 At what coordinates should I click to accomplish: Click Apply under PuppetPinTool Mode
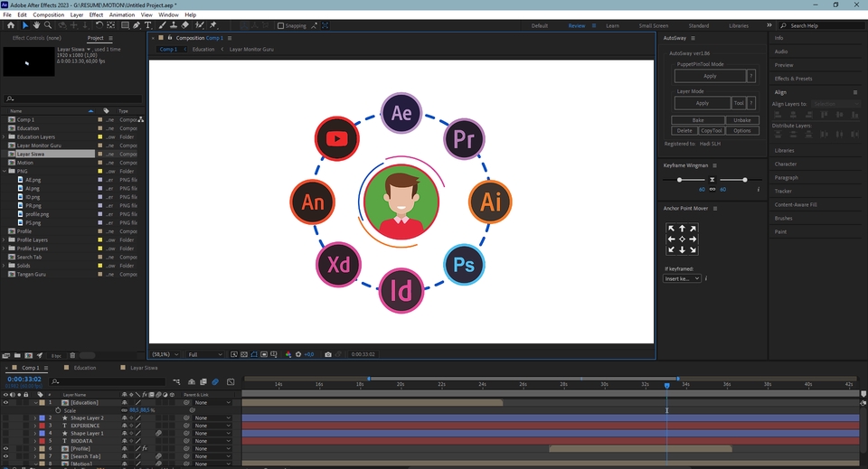point(710,76)
